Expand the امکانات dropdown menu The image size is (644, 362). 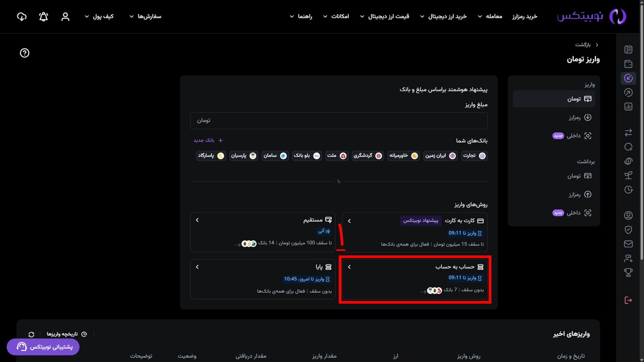click(336, 16)
